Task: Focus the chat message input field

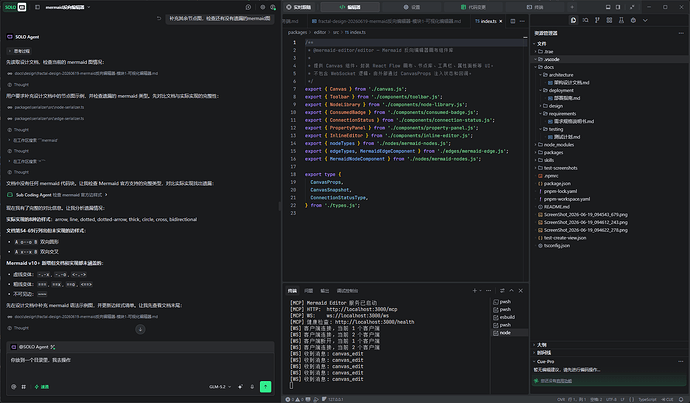Action: tap(140, 366)
